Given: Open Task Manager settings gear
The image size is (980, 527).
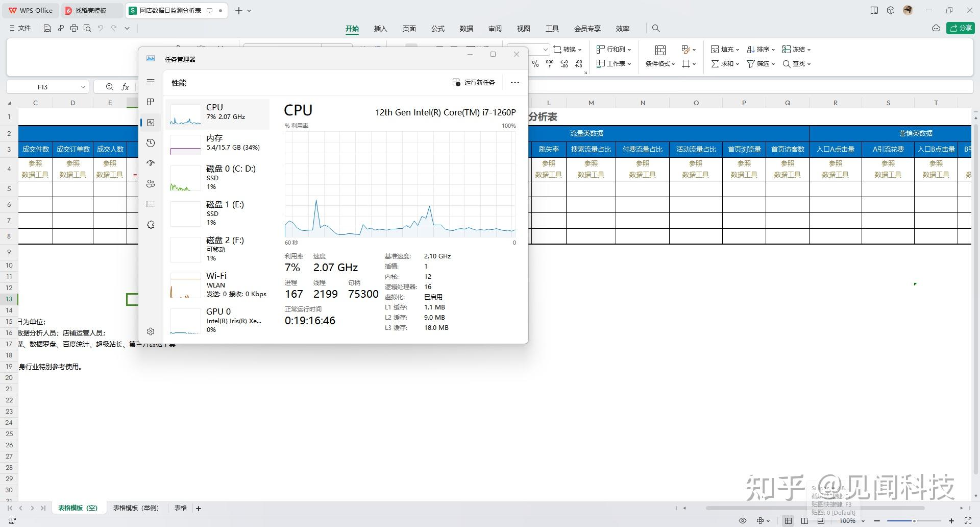Looking at the screenshot, I should tap(150, 331).
